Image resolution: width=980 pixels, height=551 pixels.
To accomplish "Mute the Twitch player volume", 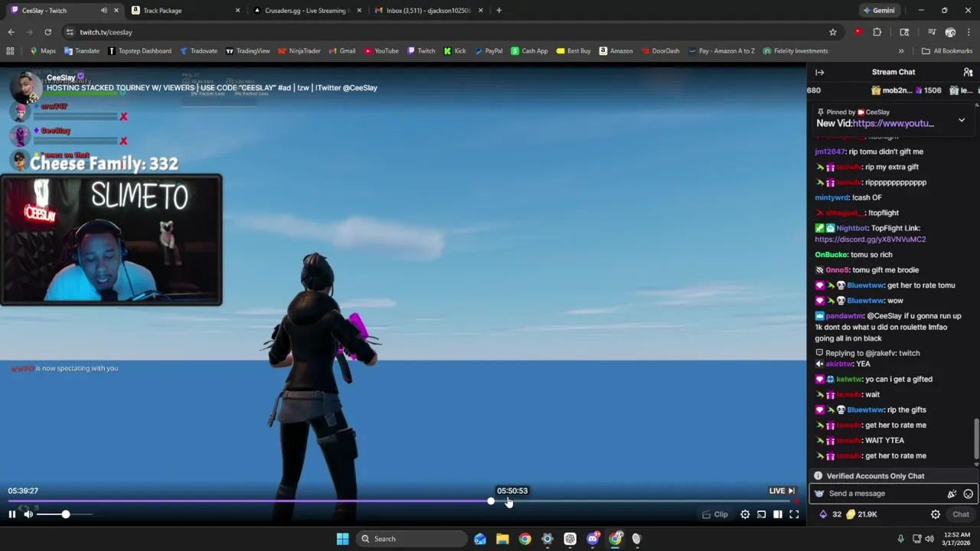I will (28, 514).
